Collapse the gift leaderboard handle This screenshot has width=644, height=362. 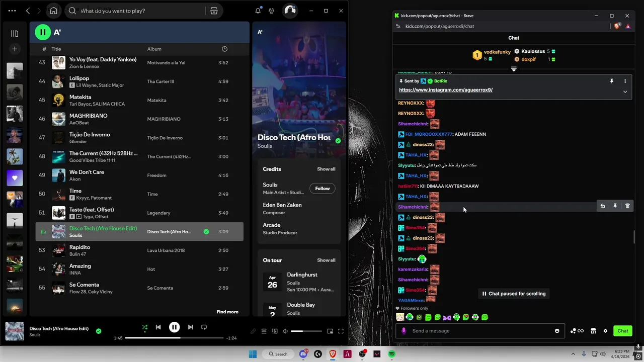click(514, 69)
